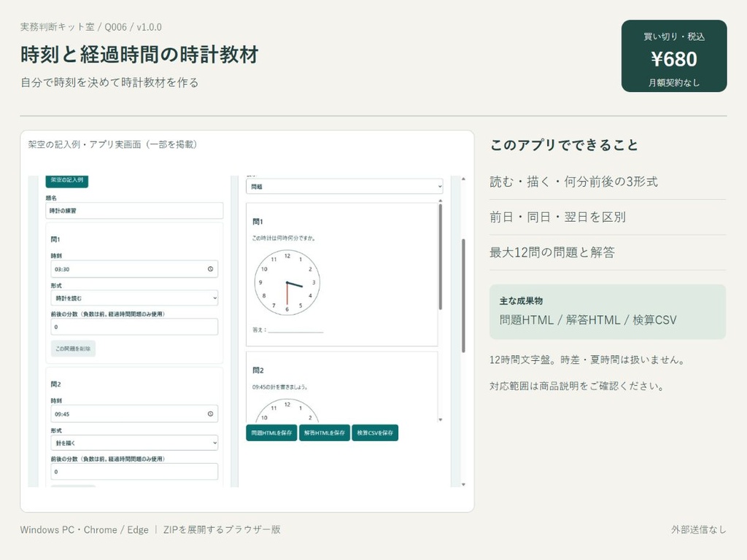Click the ¥680 price badge

point(674,55)
